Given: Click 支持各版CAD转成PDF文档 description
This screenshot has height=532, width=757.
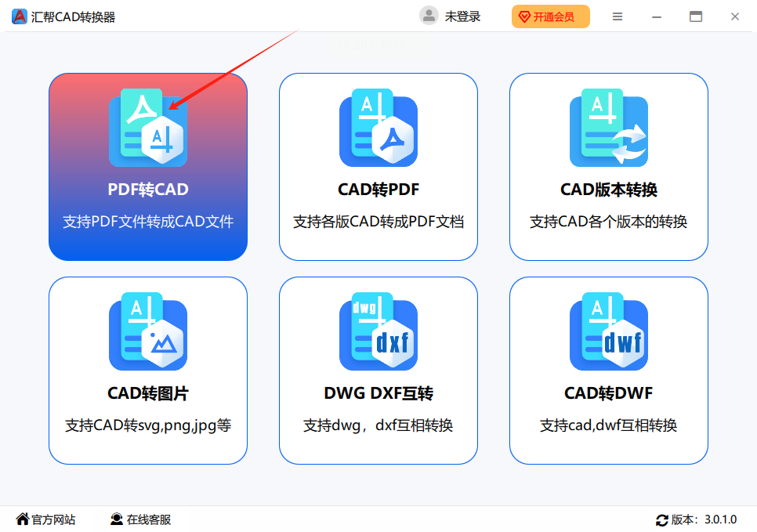Looking at the screenshot, I should [378, 222].
